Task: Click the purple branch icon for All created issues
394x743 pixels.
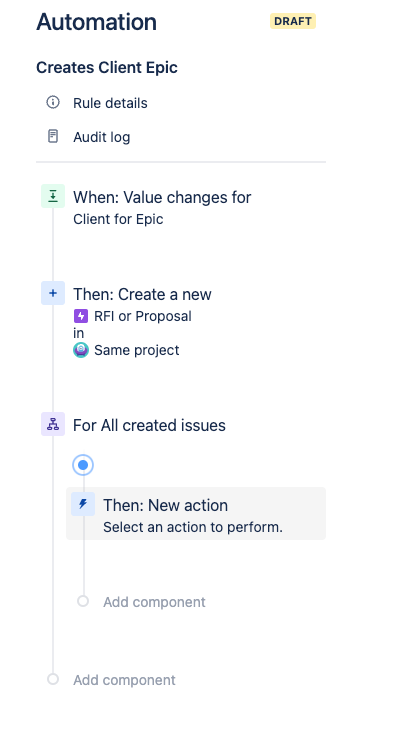Action: tap(53, 424)
